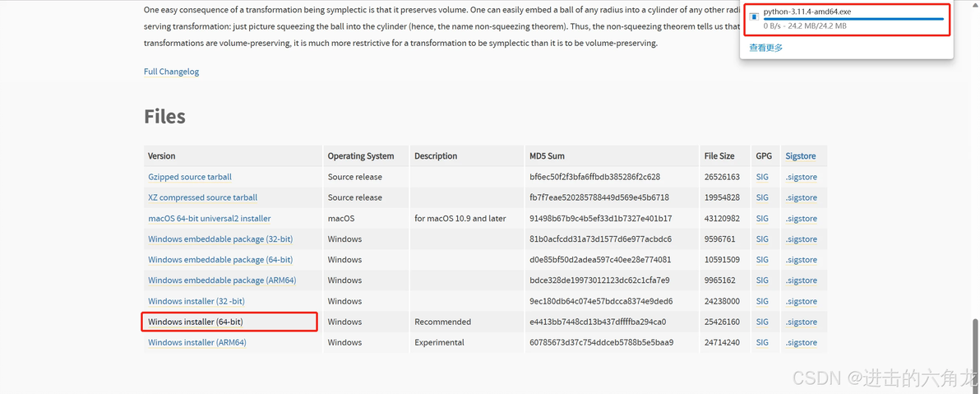Open python-3.11.4-amd64.exe from the downloads popup
Viewport: 980px width, 394px height.
click(807, 12)
